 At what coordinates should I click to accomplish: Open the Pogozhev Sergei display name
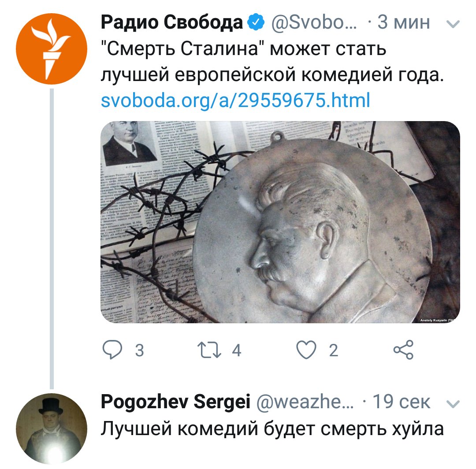click(x=175, y=402)
